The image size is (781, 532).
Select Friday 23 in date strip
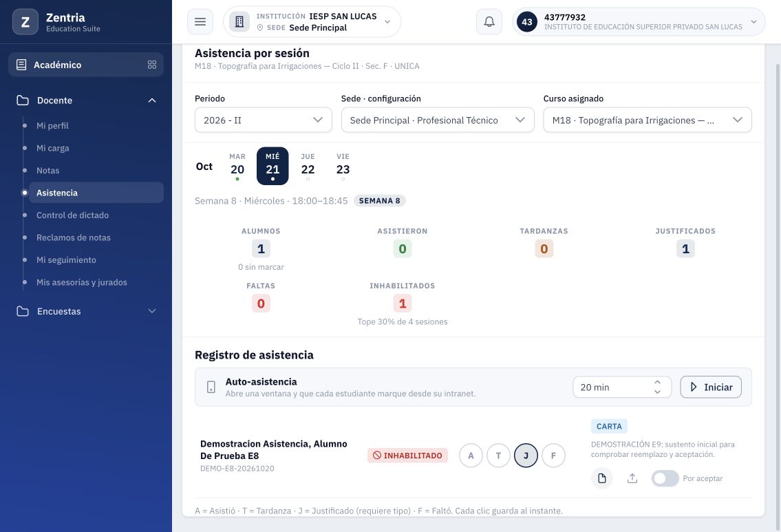pyautogui.click(x=343, y=166)
